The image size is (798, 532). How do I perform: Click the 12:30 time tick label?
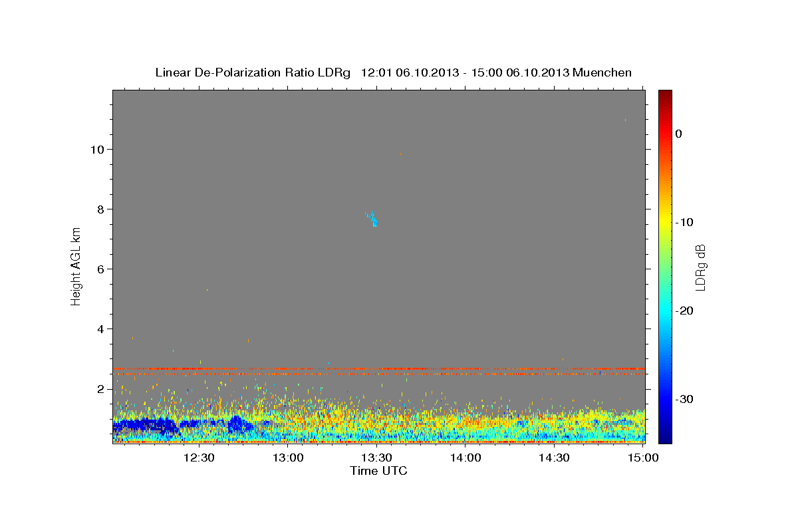coord(199,458)
